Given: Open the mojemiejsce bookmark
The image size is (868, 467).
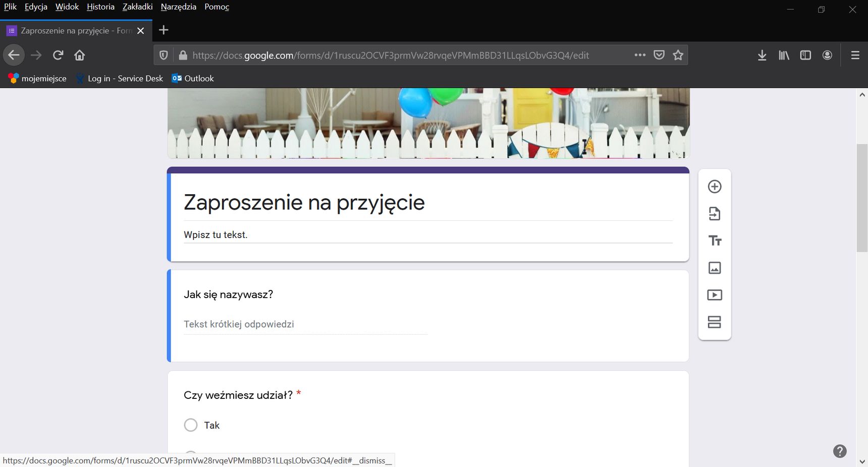Looking at the screenshot, I should pyautogui.click(x=37, y=79).
